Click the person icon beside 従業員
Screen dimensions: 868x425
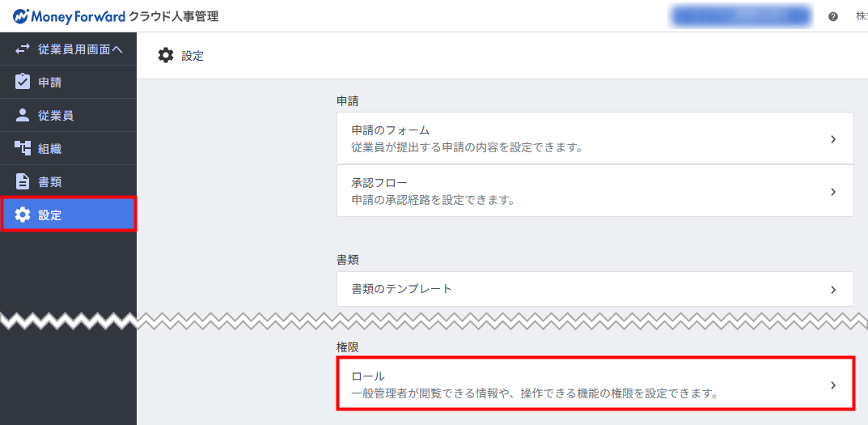coord(23,115)
